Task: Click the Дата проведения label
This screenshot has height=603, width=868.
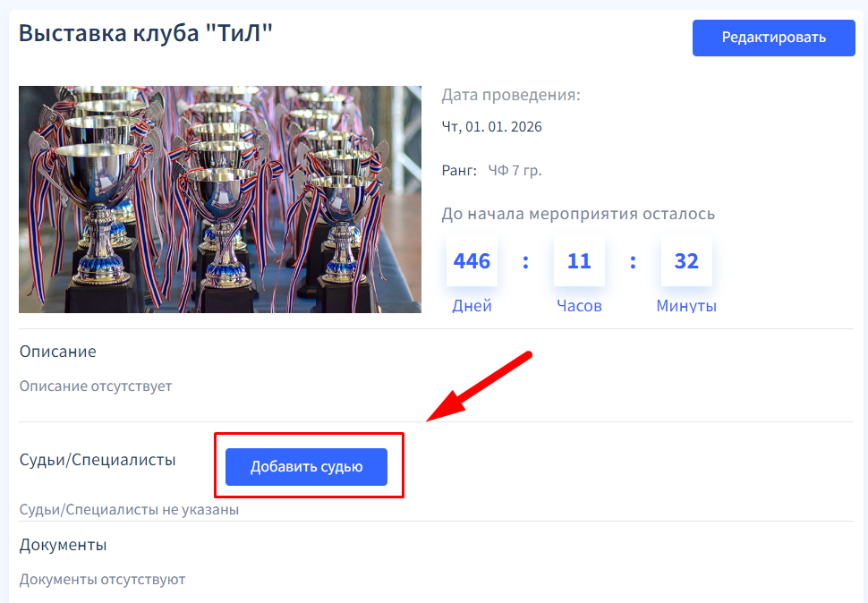Action: 511,95
